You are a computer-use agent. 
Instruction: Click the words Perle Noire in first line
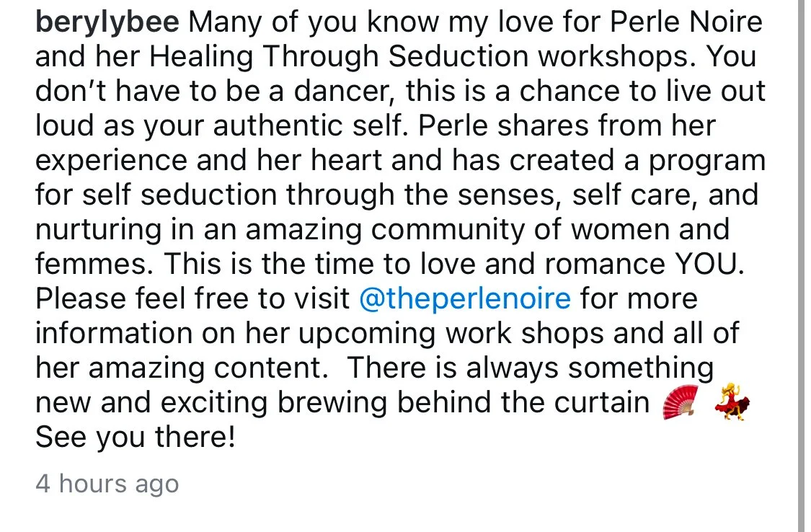[x=686, y=22]
